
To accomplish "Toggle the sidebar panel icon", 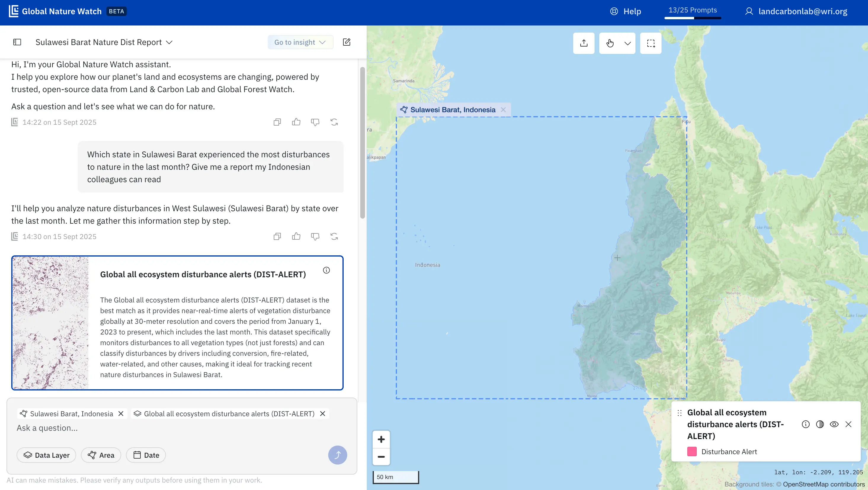I will [17, 42].
